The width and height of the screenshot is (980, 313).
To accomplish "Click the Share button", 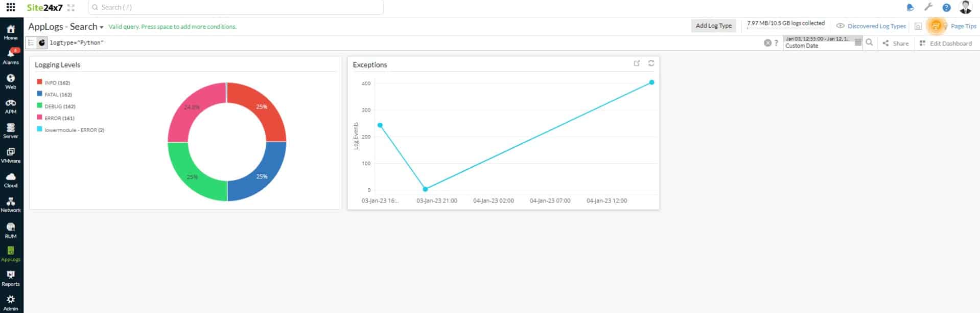I will coord(895,43).
